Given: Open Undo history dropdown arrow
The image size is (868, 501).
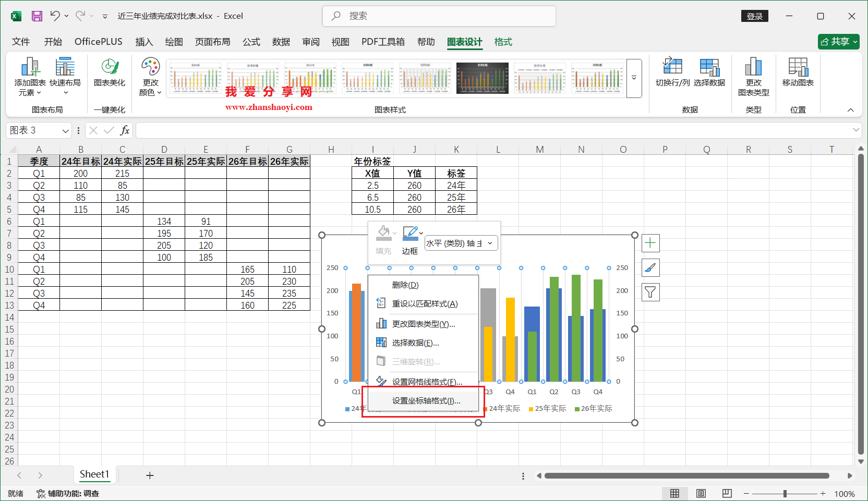Looking at the screenshot, I should (67, 16).
